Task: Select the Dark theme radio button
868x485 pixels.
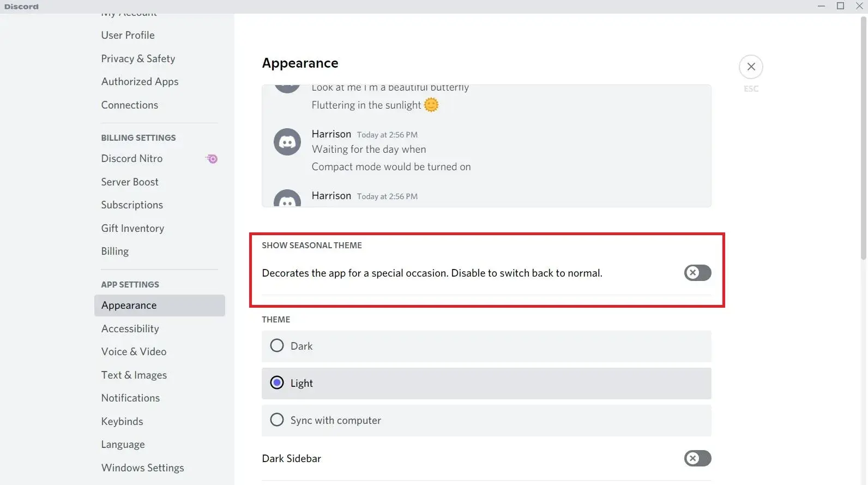Action: (x=276, y=345)
